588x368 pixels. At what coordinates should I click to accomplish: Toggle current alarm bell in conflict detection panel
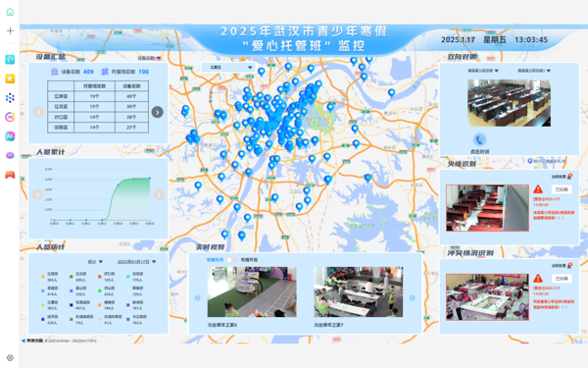point(570,266)
